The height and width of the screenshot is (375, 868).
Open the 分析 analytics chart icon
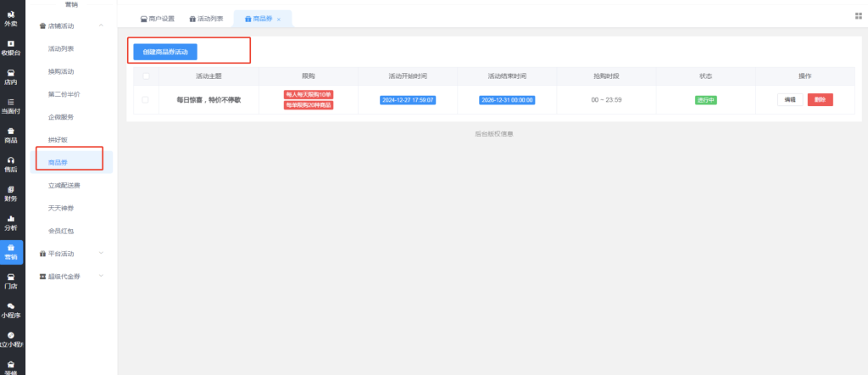[10, 222]
